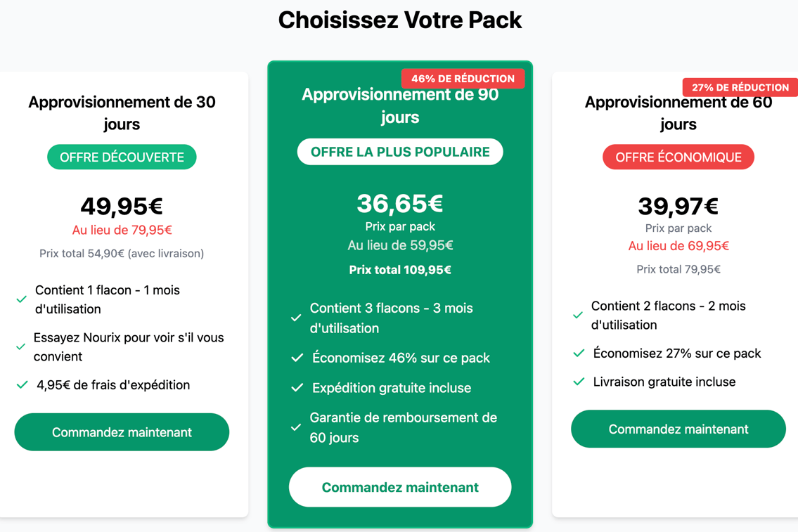Order the 60-day pack with Commandez maintenant
This screenshot has height=532, width=798.
(x=678, y=429)
